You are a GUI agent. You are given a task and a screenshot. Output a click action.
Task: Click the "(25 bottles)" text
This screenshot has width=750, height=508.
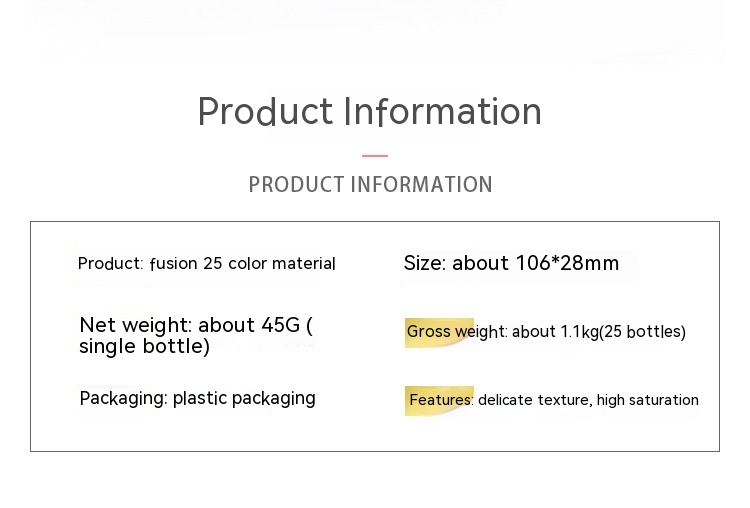(642, 332)
